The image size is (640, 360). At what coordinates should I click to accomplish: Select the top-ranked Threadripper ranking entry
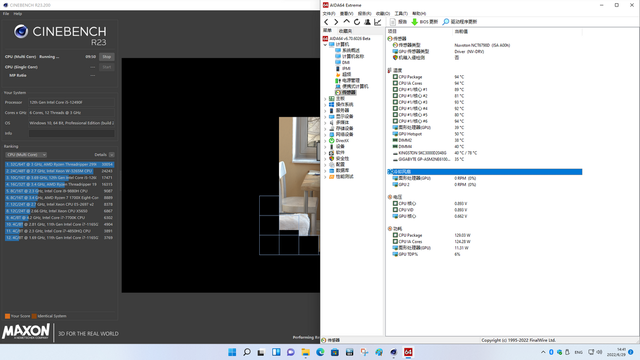click(x=60, y=164)
